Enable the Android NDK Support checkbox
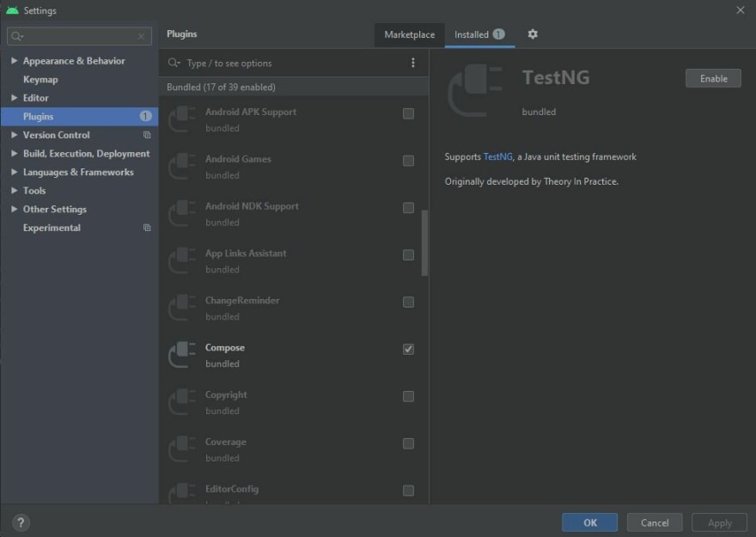This screenshot has width=756, height=537. point(408,208)
